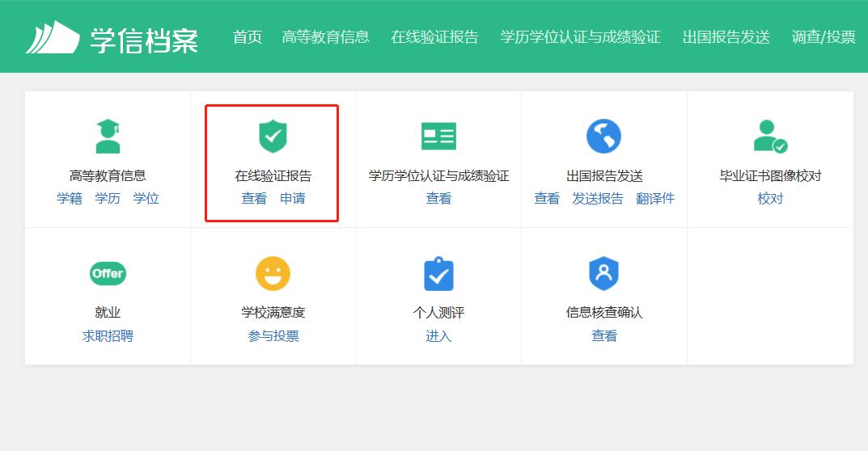Click the 学信档案 logo in the header
The image size is (868, 451).
(112, 37)
